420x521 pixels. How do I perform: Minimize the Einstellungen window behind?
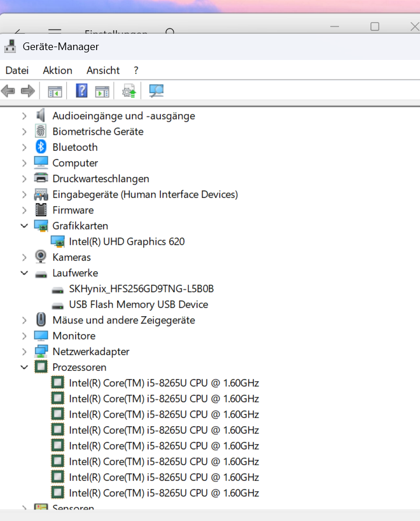click(334, 27)
